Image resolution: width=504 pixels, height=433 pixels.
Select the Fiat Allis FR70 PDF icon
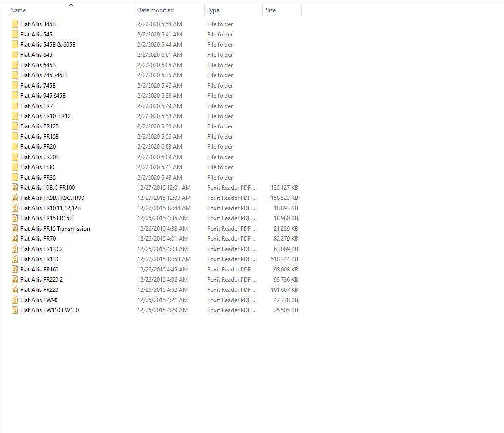click(x=15, y=239)
